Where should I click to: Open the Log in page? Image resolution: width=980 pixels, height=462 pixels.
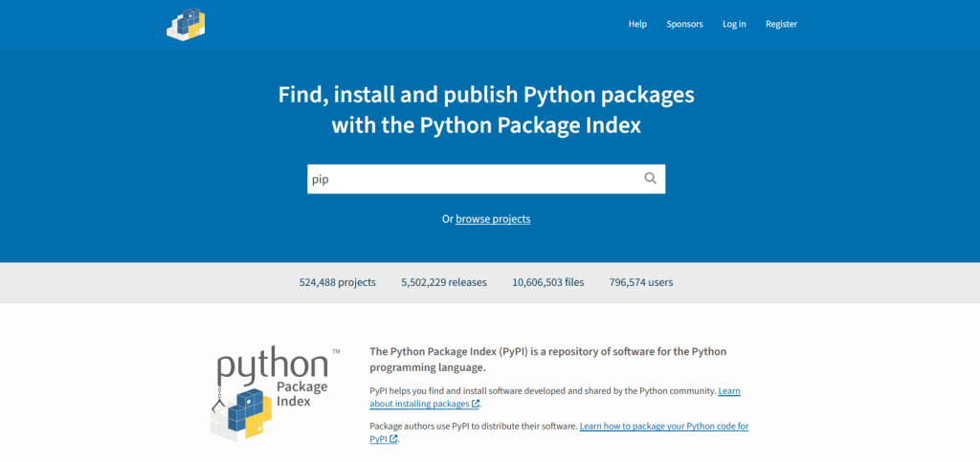click(734, 24)
